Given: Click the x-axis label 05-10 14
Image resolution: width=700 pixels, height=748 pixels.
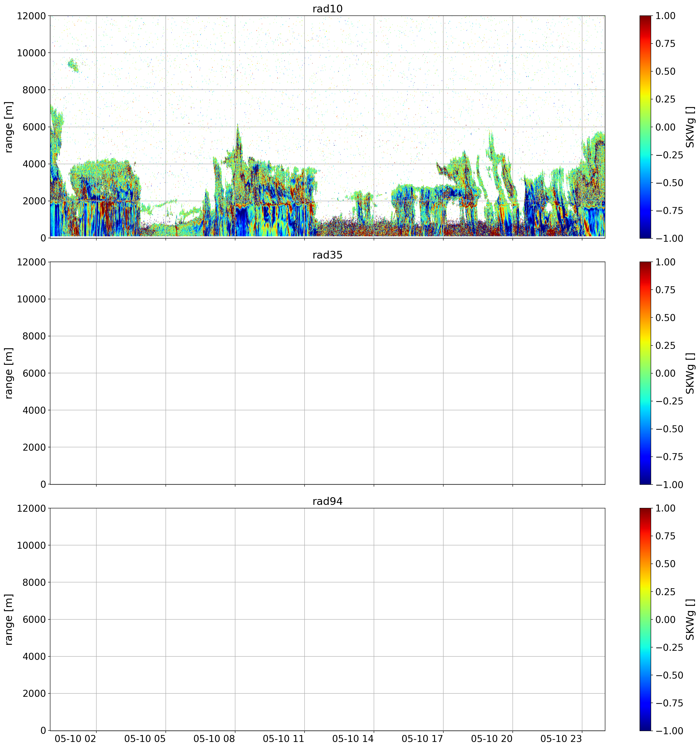Looking at the screenshot, I should tap(353, 739).
